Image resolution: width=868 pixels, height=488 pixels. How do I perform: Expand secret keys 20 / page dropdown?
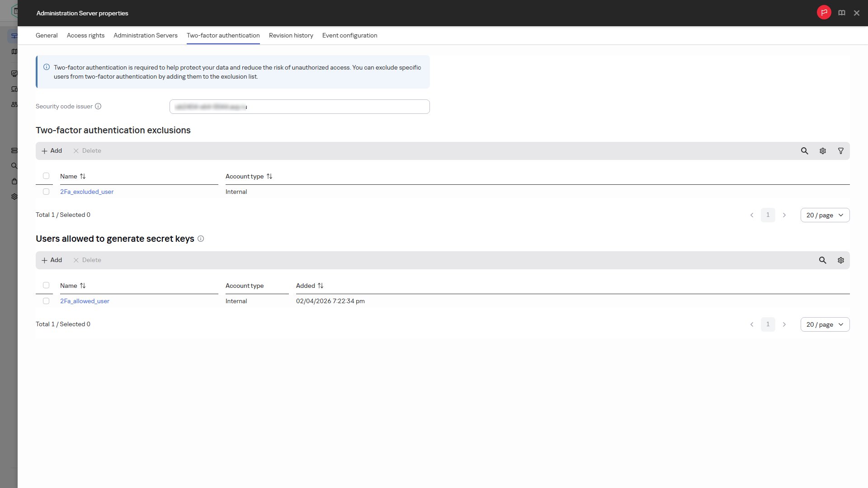pyautogui.click(x=825, y=324)
